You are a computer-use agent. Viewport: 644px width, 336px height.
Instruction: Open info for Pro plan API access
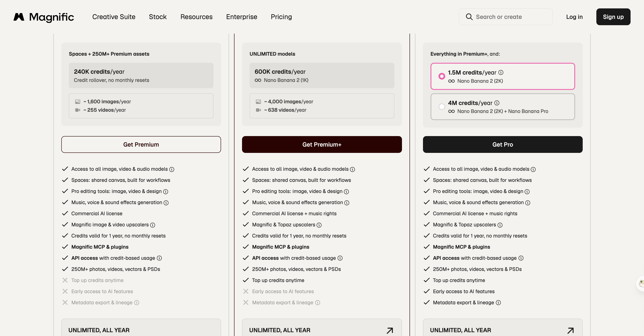521,258
